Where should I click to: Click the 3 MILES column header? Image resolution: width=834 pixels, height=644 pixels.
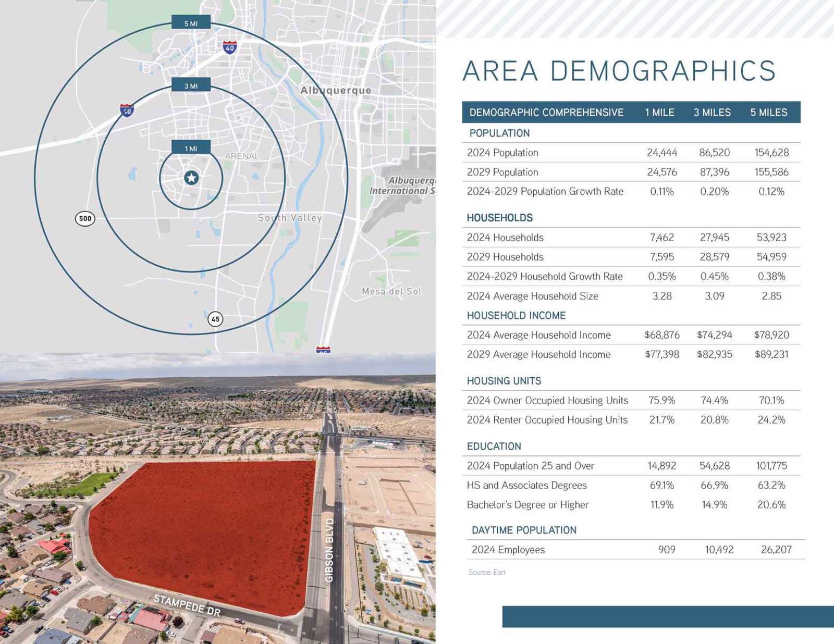pos(712,113)
